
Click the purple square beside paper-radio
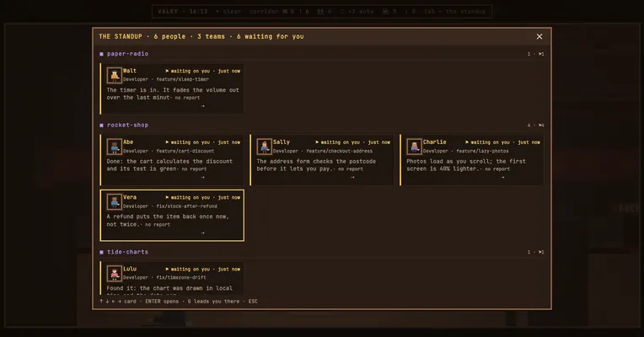(101, 54)
